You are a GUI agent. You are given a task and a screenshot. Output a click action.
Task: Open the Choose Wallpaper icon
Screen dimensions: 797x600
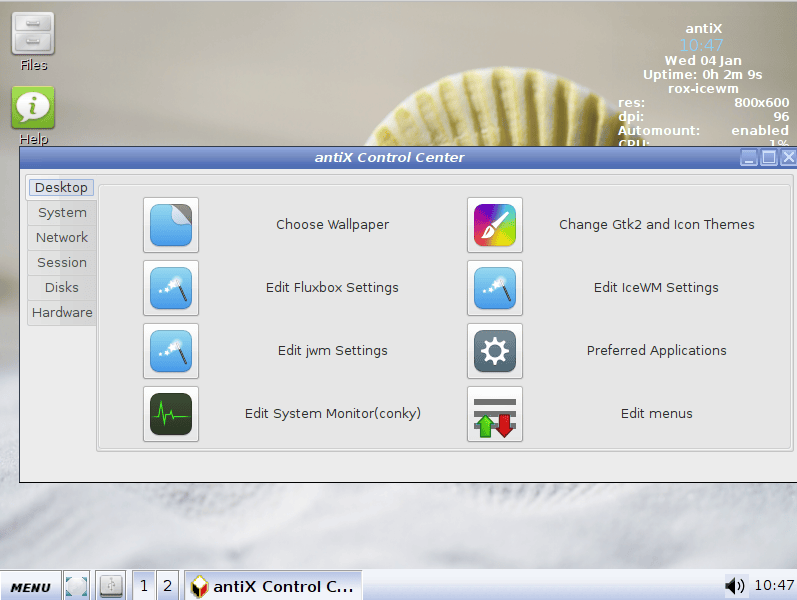pos(171,225)
